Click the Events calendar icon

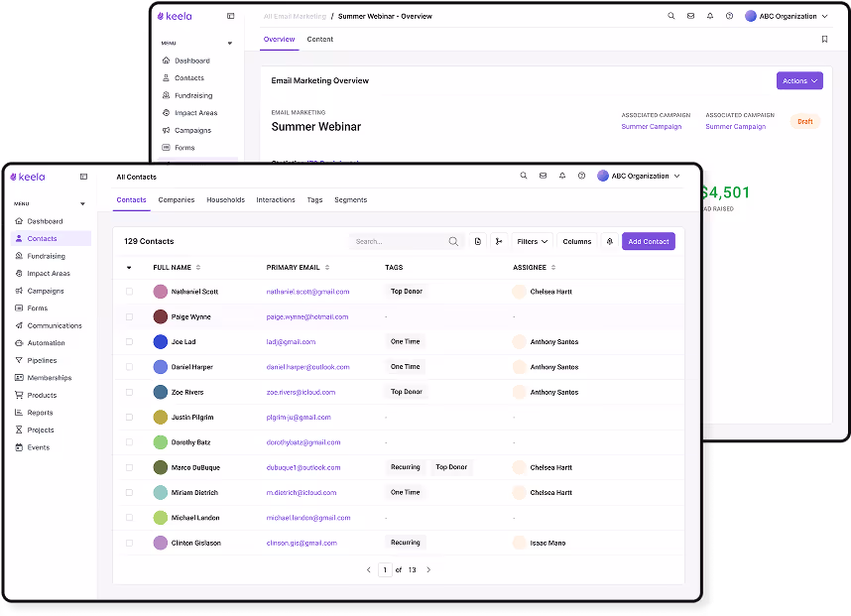(19, 446)
